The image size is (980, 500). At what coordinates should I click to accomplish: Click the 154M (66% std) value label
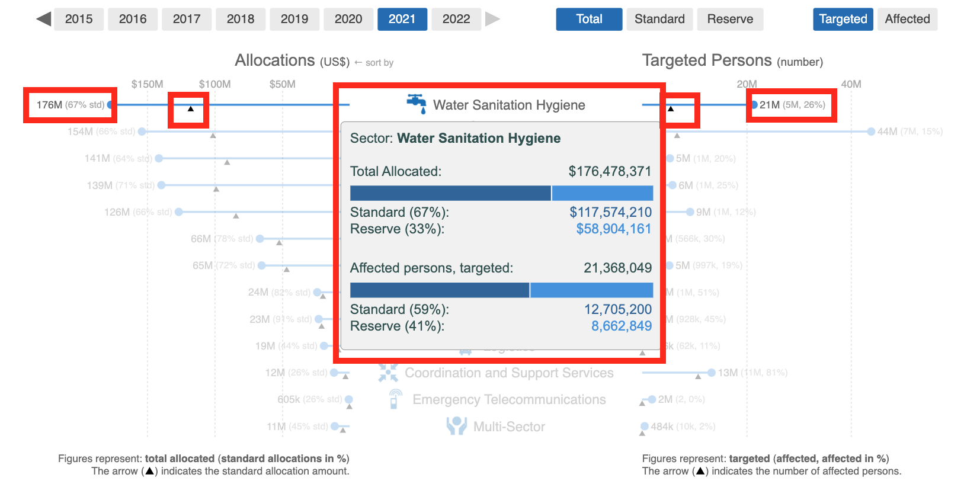pos(101,132)
